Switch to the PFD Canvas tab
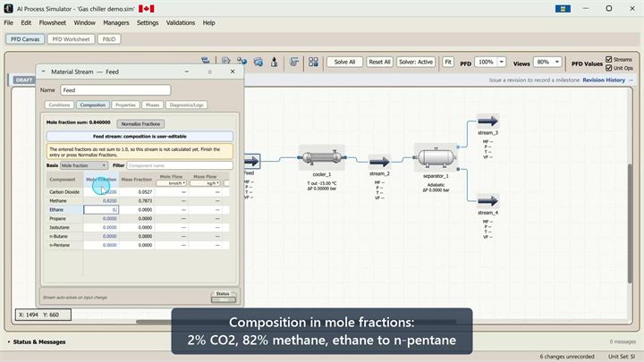The width and height of the screenshot is (644, 362). point(25,39)
